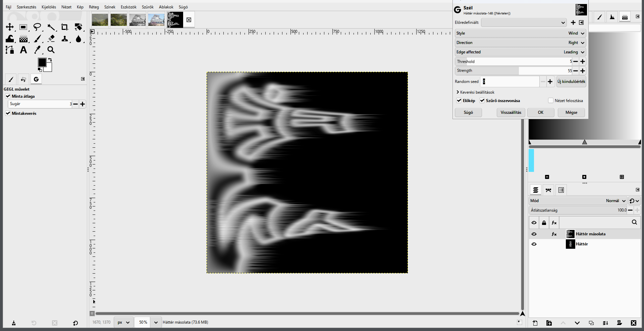The image size is (644, 331).
Task: Toggle Minta átlaga checkbox
Action: [8, 96]
